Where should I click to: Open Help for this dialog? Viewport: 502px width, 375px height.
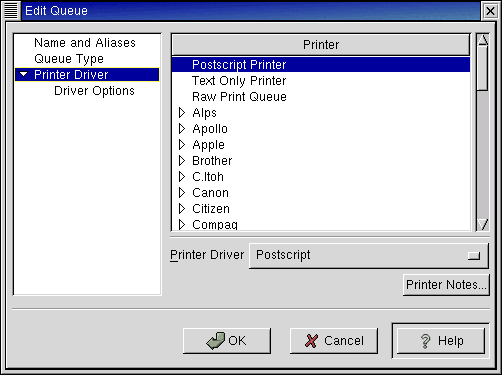tap(441, 341)
